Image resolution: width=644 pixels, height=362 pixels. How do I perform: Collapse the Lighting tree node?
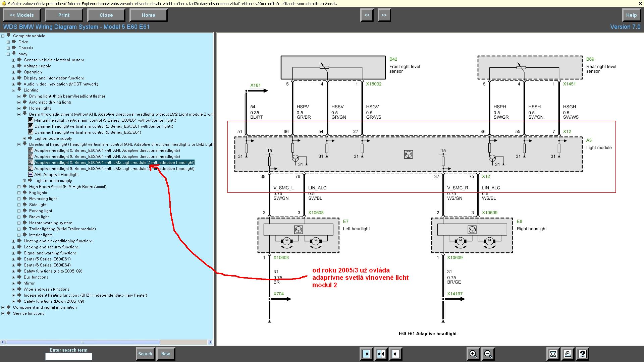pos(13,90)
